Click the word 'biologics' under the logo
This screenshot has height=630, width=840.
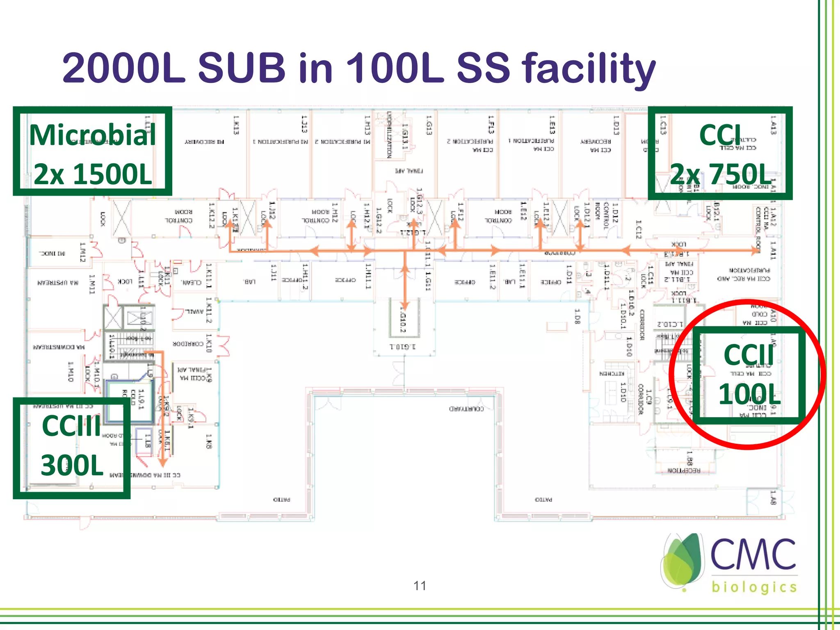tap(754, 587)
